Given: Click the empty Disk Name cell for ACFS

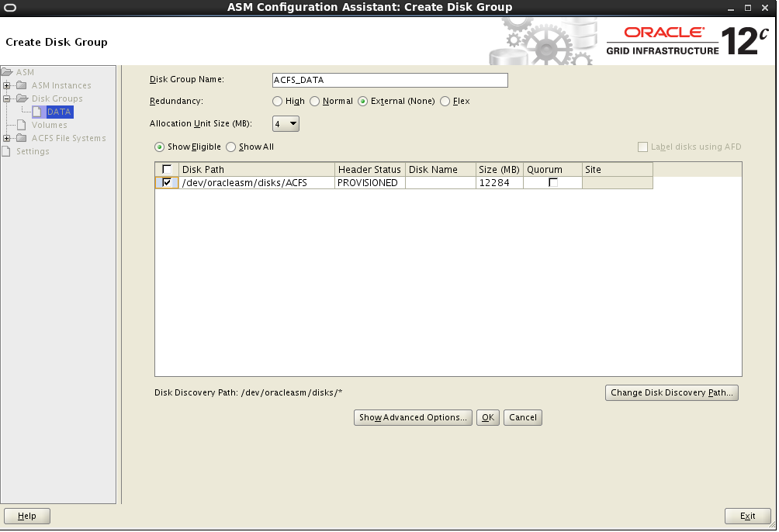Looking at the screenshot, I should [x=441, y=183].
